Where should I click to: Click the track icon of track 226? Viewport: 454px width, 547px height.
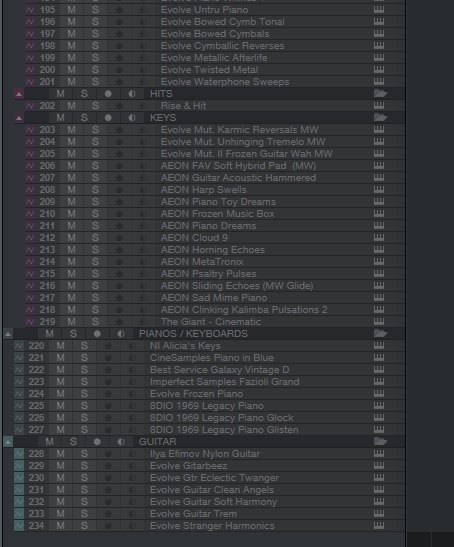pyautogui.click(x=19, y=418)
